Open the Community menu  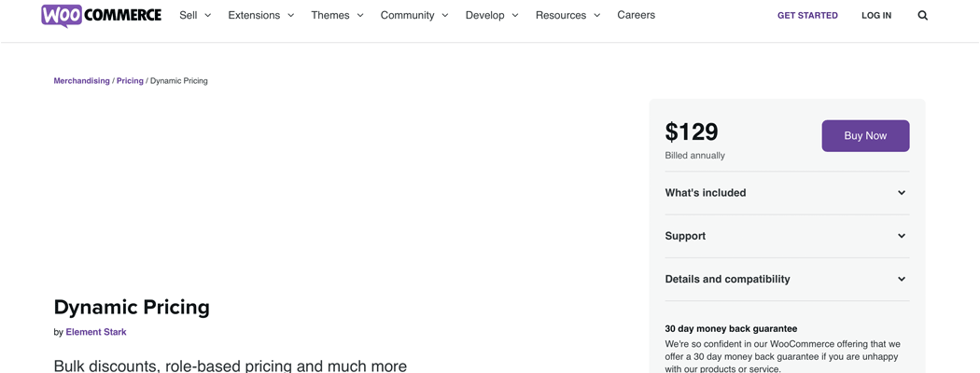point(414,15)
